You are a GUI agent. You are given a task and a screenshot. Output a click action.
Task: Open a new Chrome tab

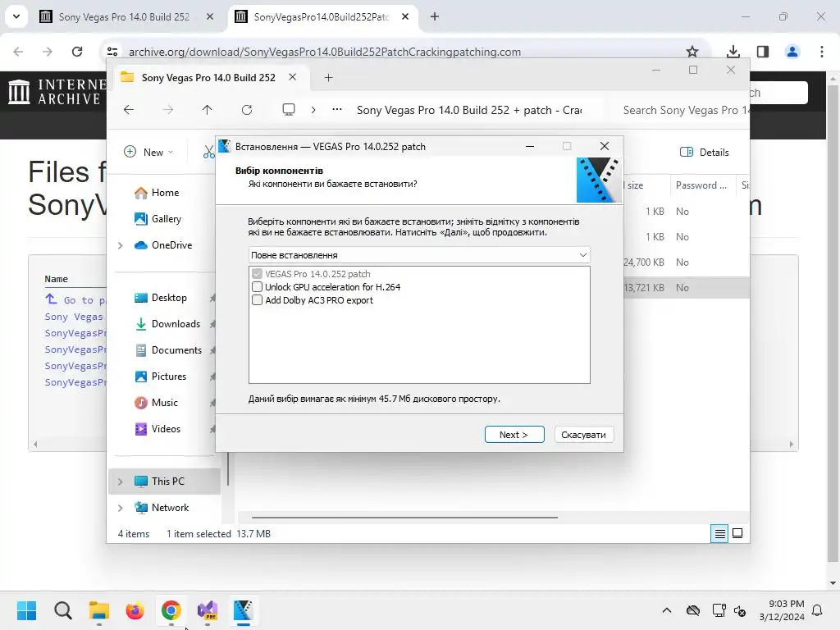click(x=435, y=16)
